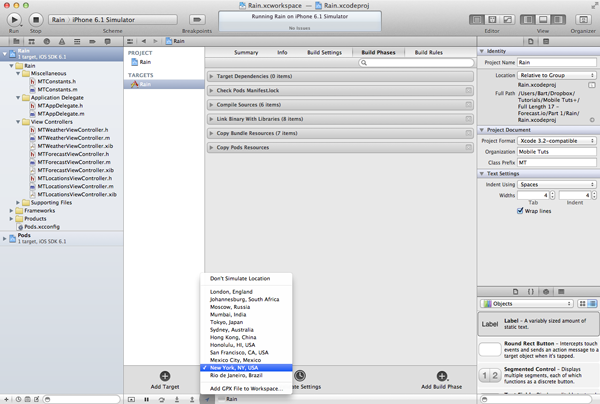This screenshot has width=600, height=404.
Task: Click the Add Build Phase button
Action: pyautogui.click(x=442, y=380)
